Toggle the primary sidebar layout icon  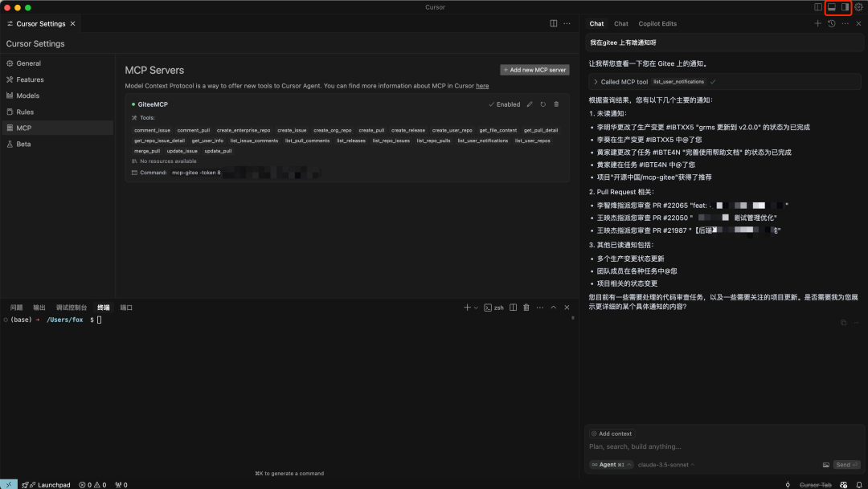817,7
